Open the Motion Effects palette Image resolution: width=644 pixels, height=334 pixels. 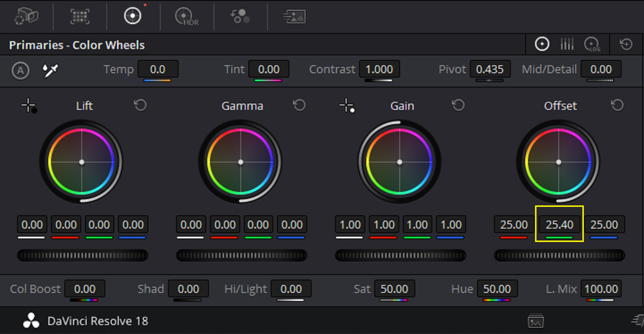294,16
